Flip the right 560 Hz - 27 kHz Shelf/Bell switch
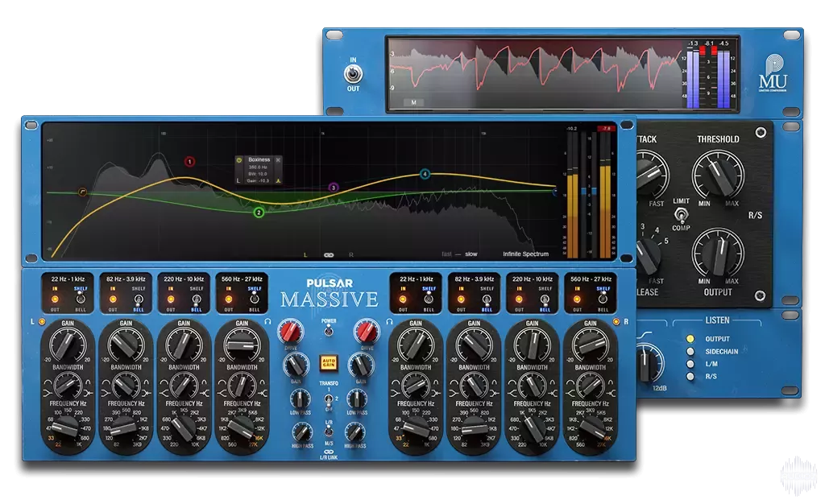Viewport: 825px width, 504px height. (603, 299)
